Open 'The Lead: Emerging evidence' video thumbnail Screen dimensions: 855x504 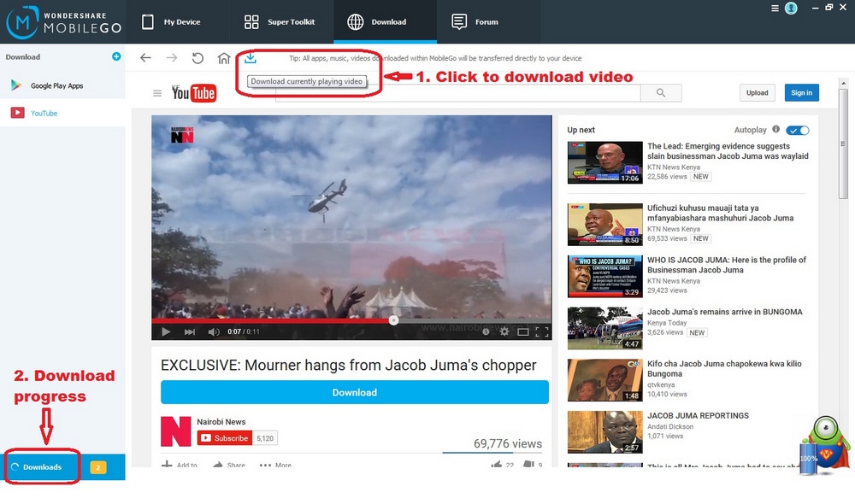coord(604,162)
